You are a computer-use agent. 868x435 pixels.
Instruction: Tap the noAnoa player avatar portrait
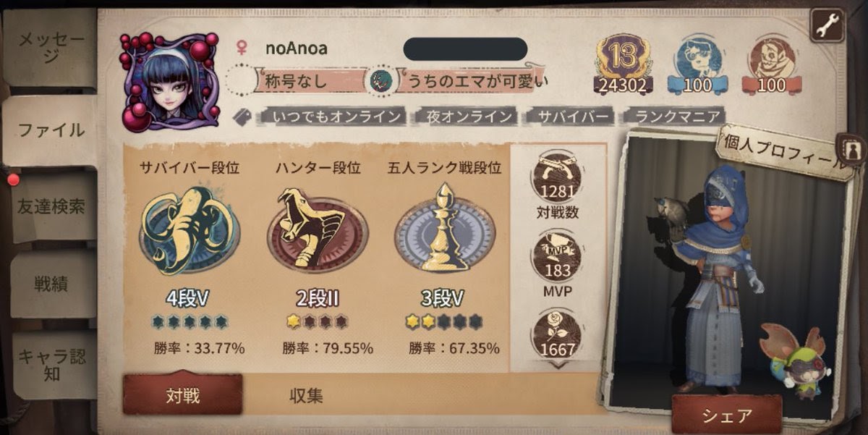[169, 81]
